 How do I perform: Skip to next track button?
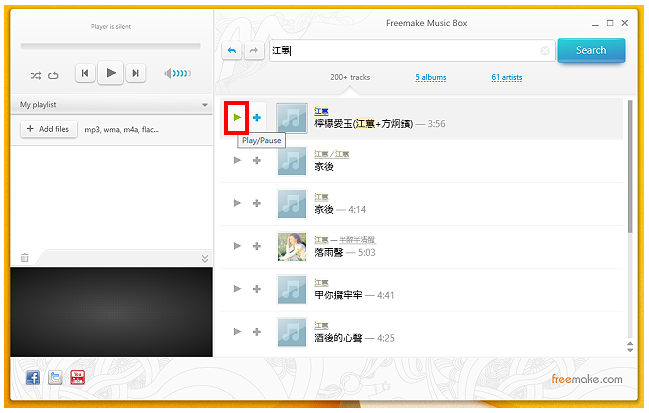[135, 73]
